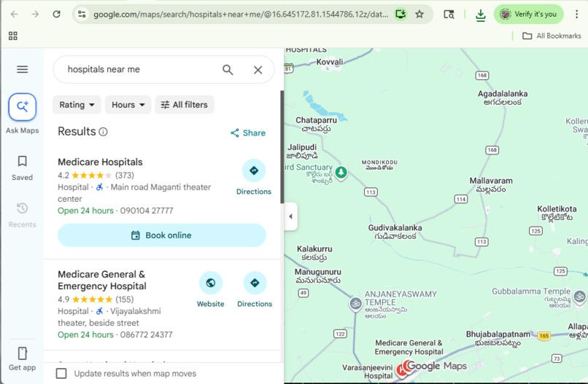The image size is (588, 384).
Task: Open the Hours filter dropdown
Action: pos(128,104)
